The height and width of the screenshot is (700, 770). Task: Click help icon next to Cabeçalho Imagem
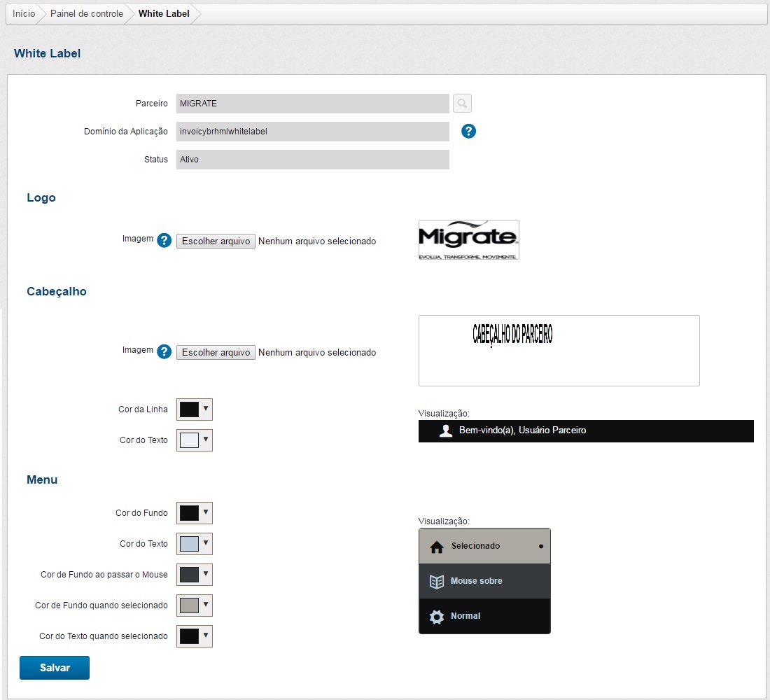[x=164, y=351]
